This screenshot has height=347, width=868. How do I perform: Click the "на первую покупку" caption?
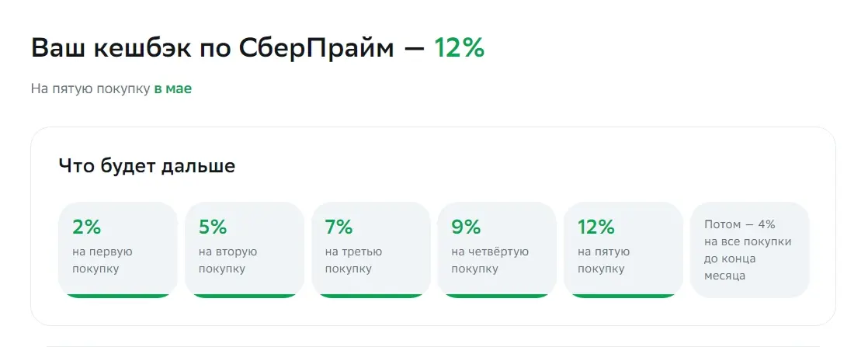(102, 260)
